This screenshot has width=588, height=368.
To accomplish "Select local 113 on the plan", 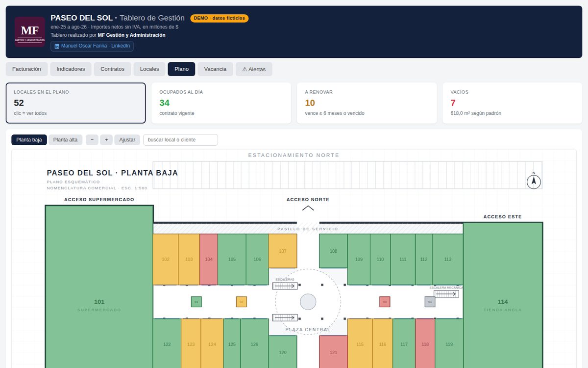I will click(x=447, y=259).
